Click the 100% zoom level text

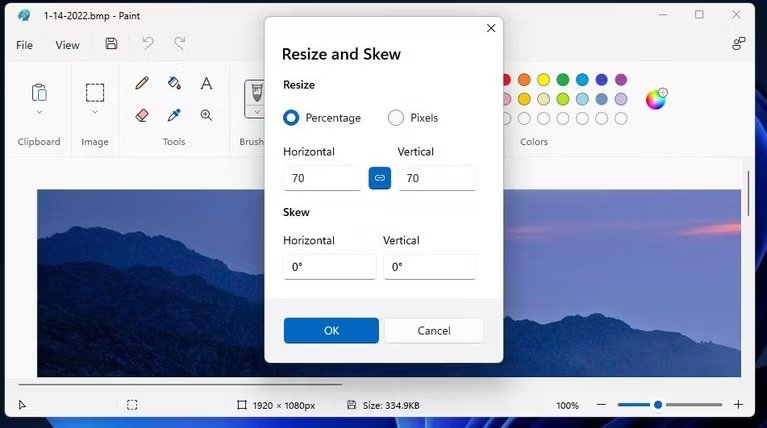click(x=567, y=405)
